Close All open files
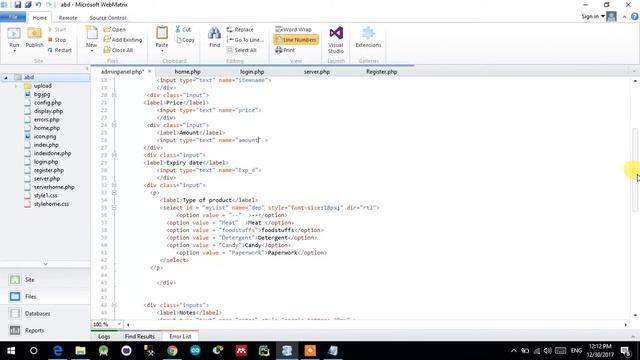 (x=118, y=50)
